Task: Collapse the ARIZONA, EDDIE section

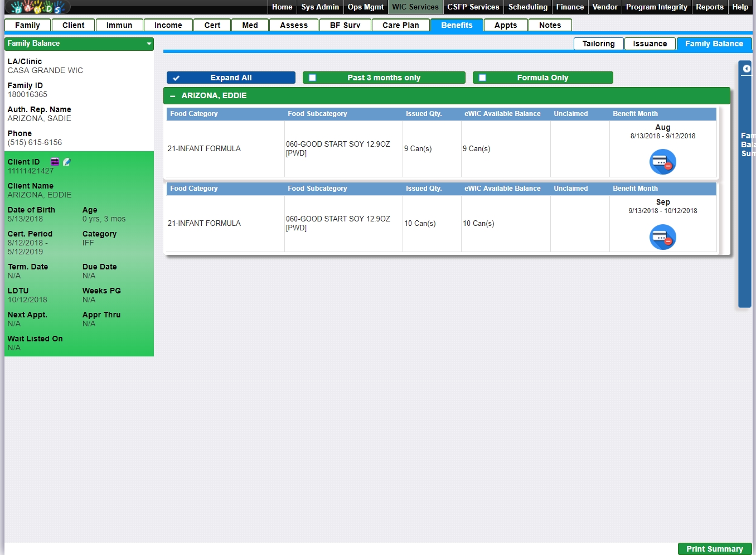Action: tap(172, 96)
